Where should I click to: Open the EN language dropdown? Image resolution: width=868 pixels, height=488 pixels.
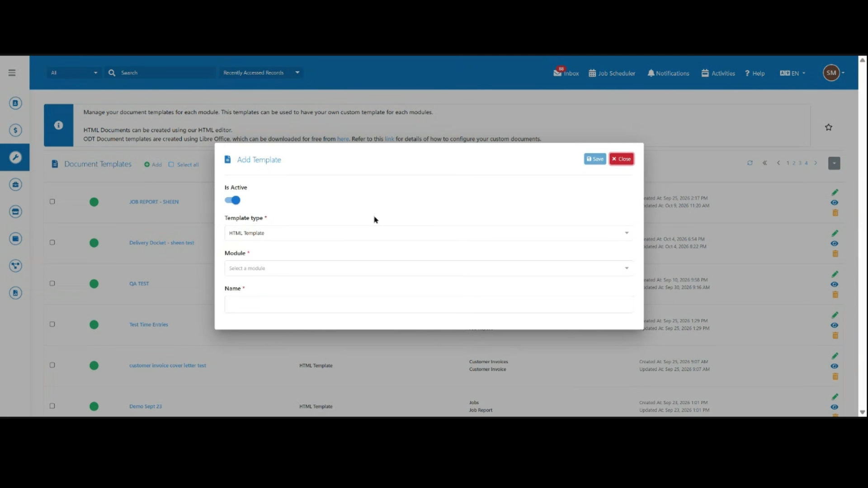tap(793, 73)
